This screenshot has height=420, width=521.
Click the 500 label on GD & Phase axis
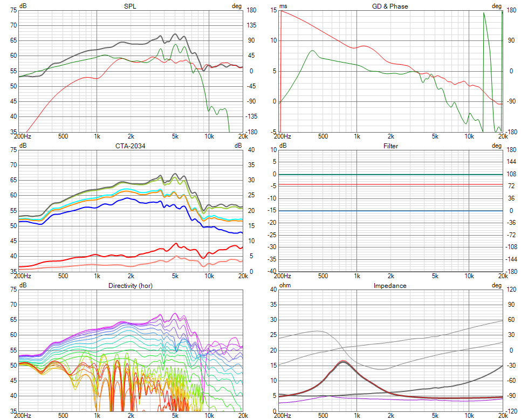[x=323, y=136]
